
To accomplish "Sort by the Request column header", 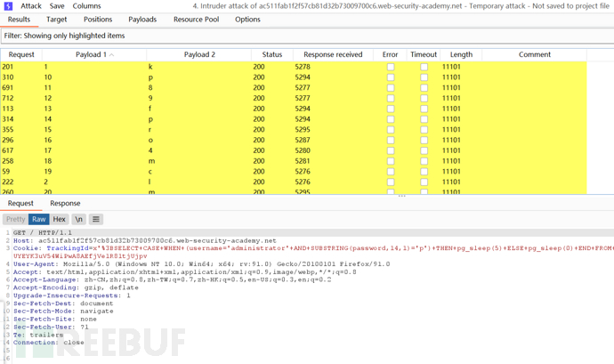I will [21, 54].
